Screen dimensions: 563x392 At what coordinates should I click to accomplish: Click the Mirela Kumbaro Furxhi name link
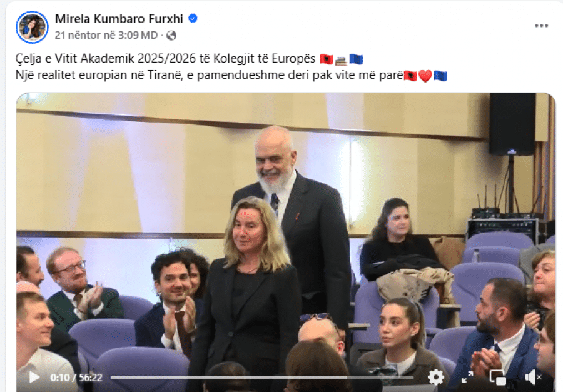tap(119, 19)
